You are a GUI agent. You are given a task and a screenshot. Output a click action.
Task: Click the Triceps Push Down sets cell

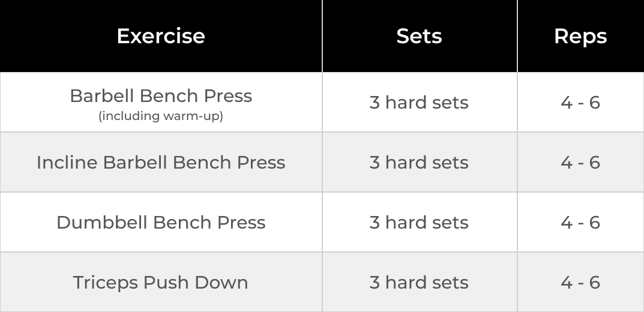point(419,282)
